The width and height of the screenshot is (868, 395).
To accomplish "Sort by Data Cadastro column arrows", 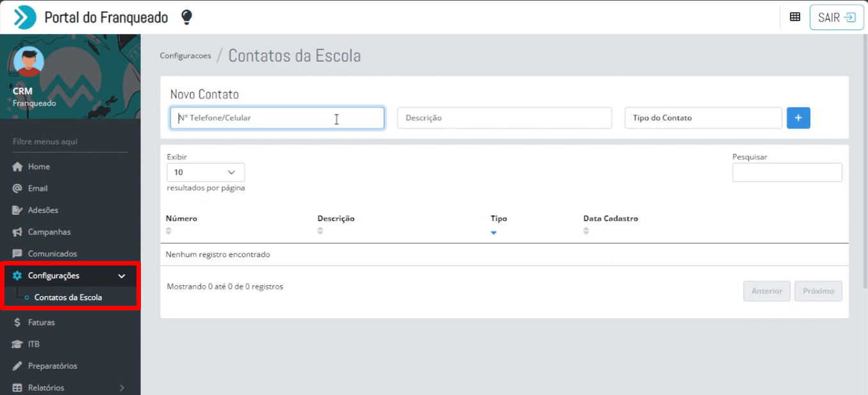I will (586, 231).
